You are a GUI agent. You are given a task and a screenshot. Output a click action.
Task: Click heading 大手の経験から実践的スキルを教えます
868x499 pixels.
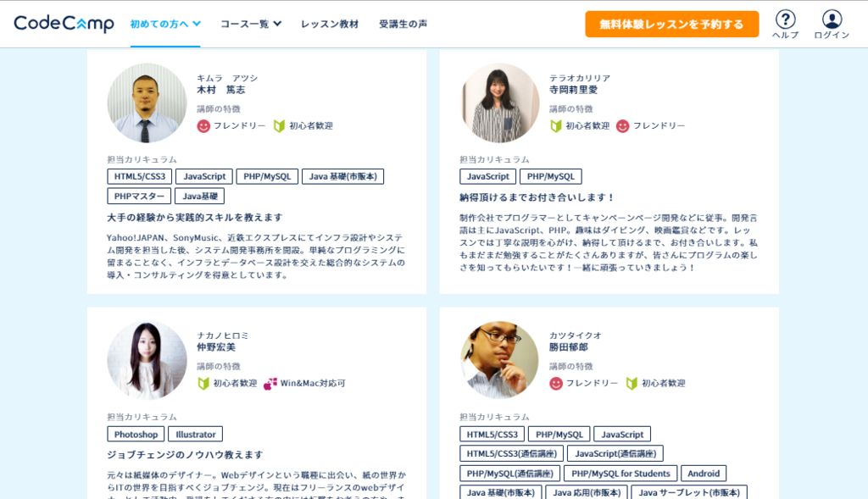click(x=195, y=218)
